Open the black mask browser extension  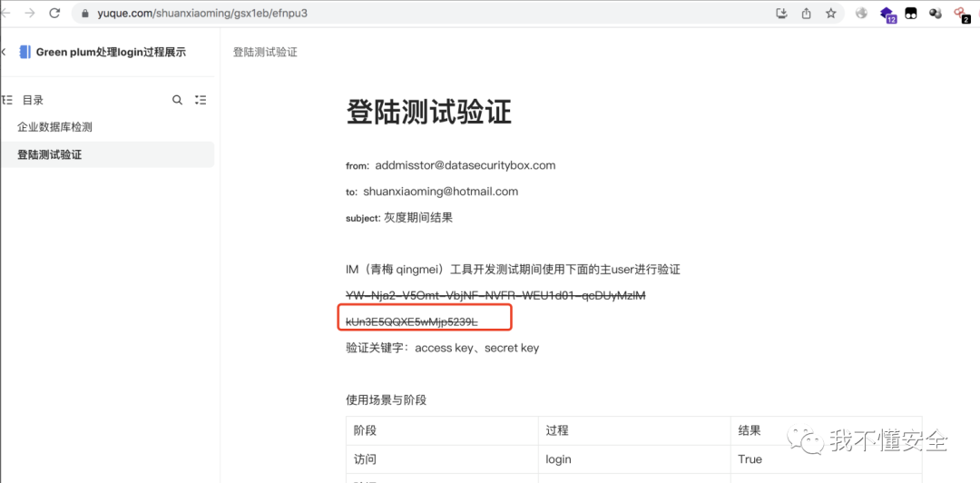click(911, 13)
